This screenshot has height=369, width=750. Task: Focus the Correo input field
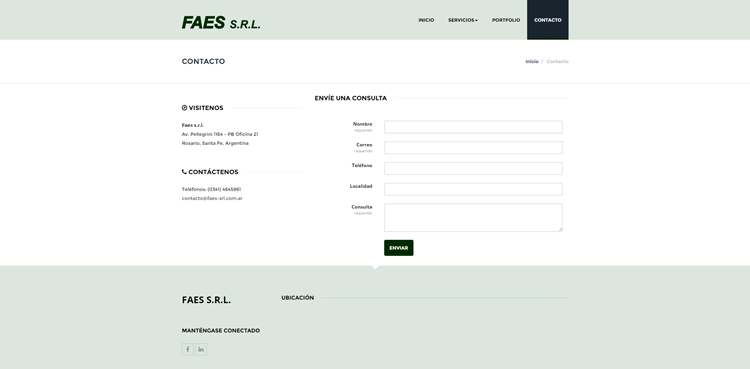click(x=473, y=147)
